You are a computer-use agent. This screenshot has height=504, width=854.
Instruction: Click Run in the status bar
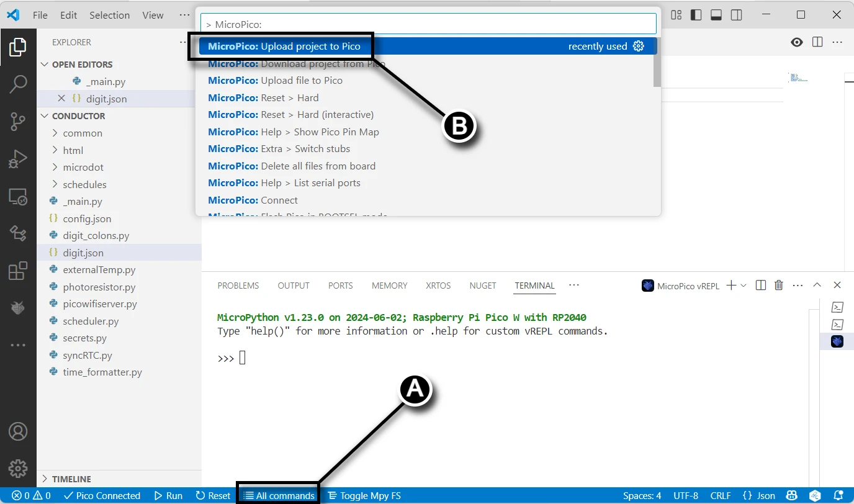168,495
